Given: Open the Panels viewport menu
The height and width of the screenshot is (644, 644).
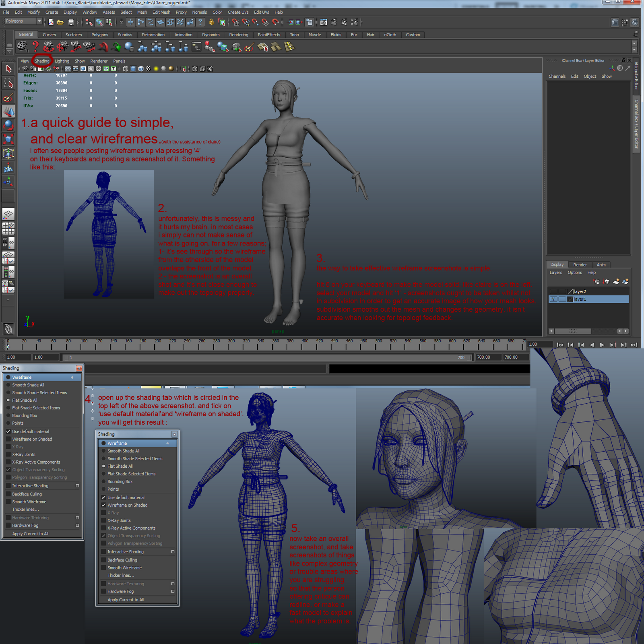Looking at the screenshot, I should click(119, 61).
